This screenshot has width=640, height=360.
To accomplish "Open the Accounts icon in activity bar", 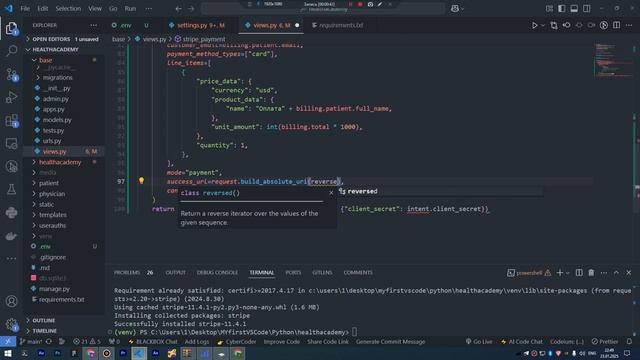I will 11,301.
